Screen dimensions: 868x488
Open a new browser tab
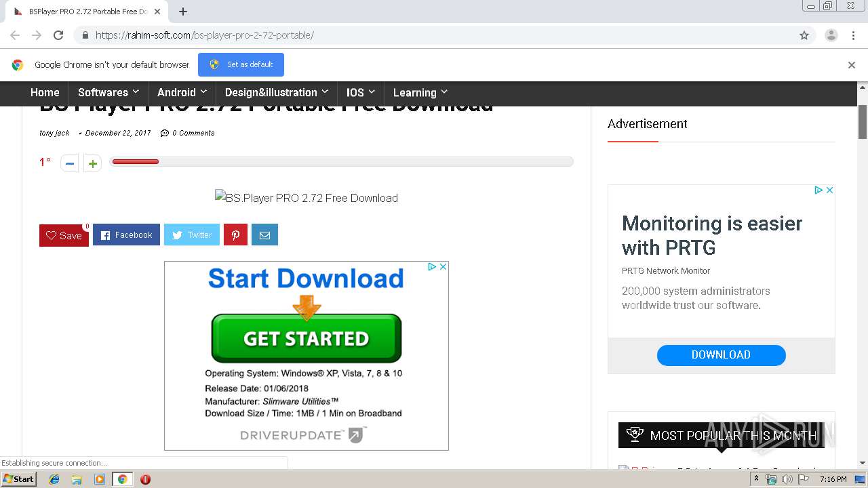pyautogui.click(x=183, y=12)
